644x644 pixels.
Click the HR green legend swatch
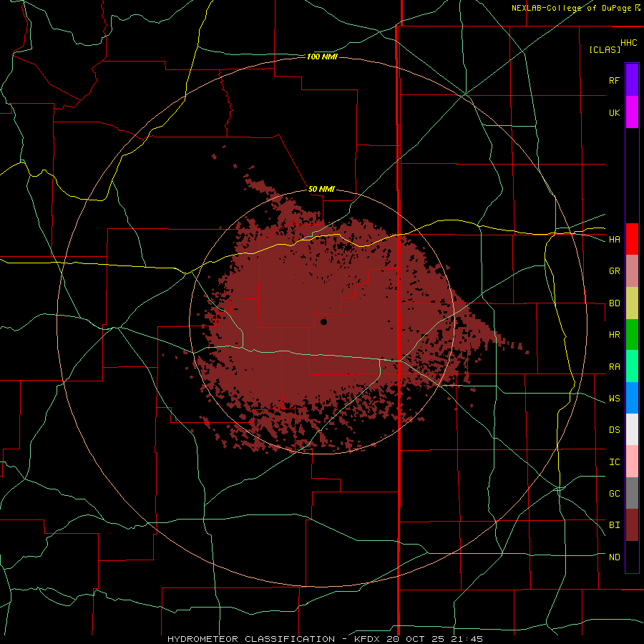pos(632,335)
